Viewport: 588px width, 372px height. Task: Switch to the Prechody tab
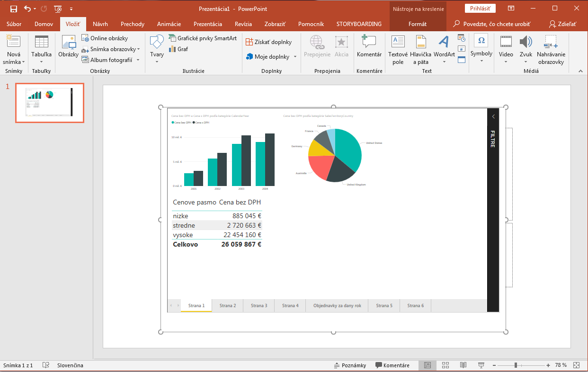pyautogui.click(x=133, y=24)
